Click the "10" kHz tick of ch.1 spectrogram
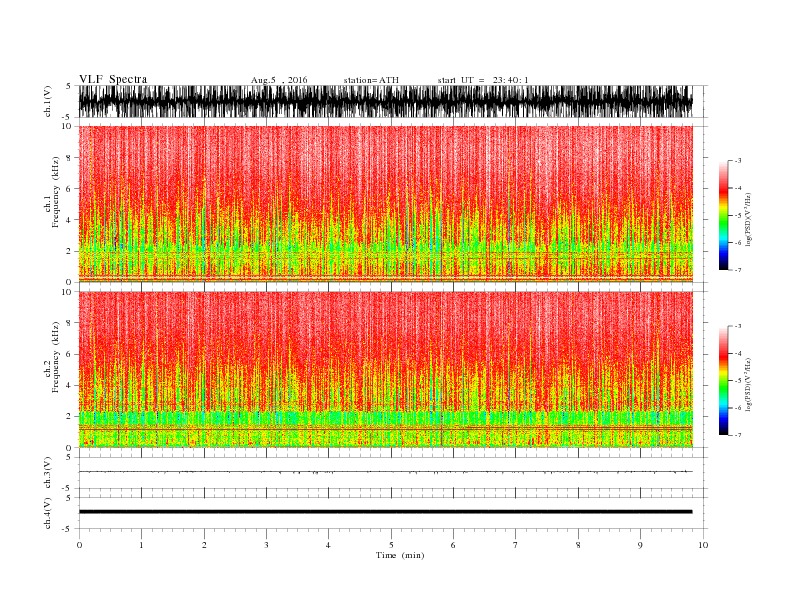792x612 pixels. (67, 126)
